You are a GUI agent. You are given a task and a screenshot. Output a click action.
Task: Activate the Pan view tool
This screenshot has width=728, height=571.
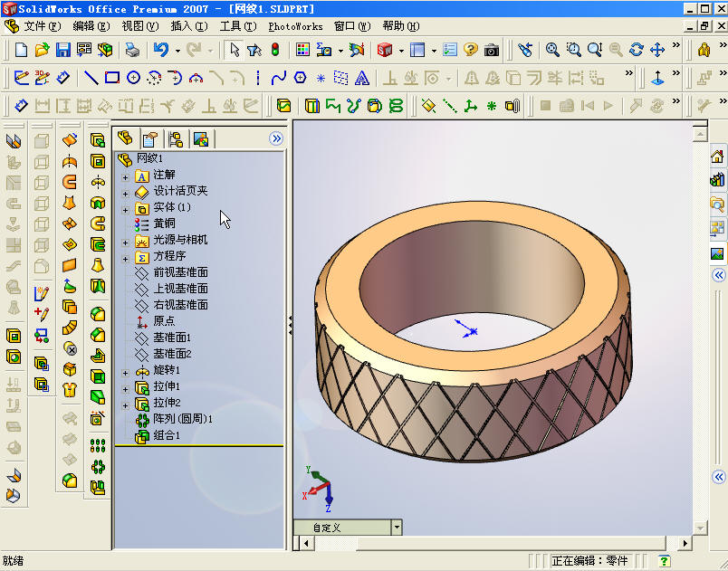[x=657, y=50]
